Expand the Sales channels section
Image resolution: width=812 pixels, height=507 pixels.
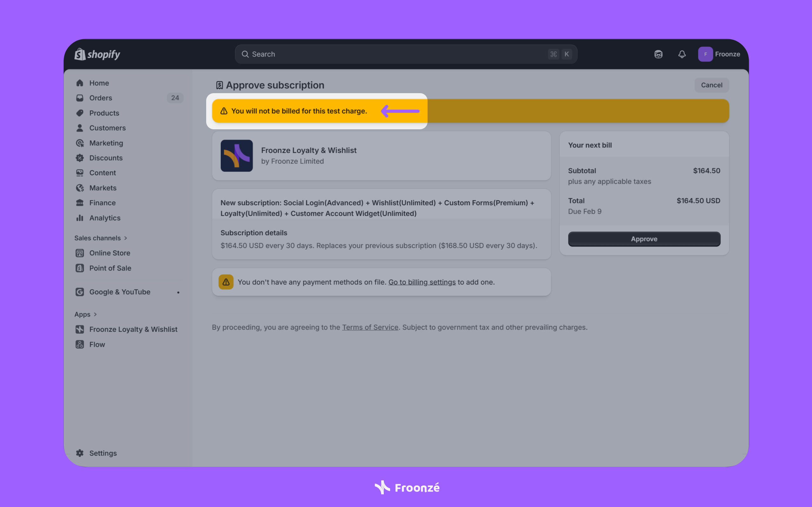click(98, 238)
